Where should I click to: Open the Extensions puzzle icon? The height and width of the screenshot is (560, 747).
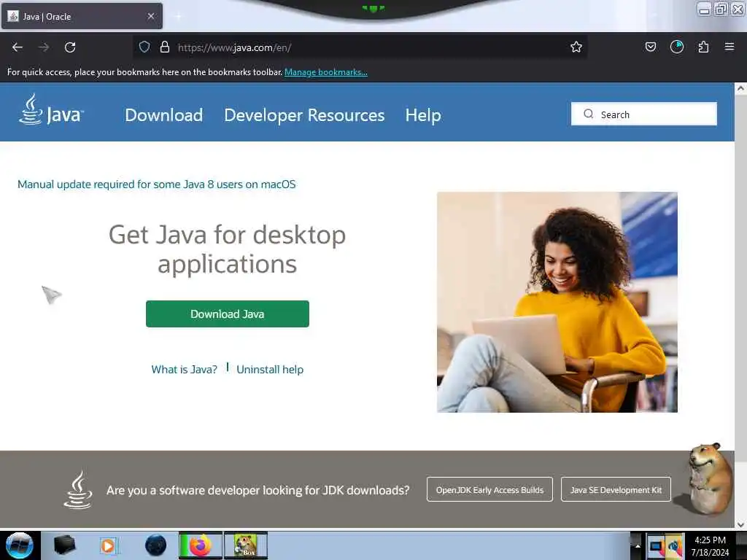[703, 47]
